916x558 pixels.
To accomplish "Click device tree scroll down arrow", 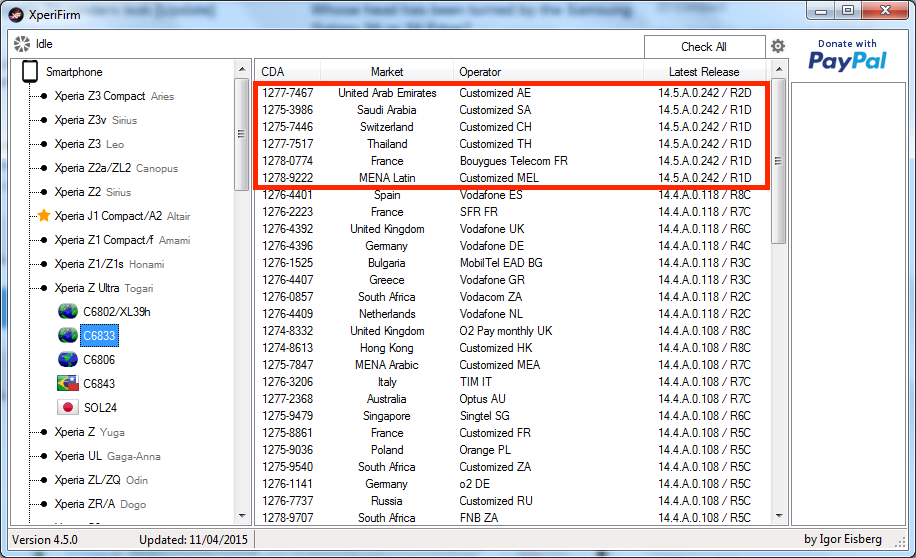I will (x=242, y=516).
